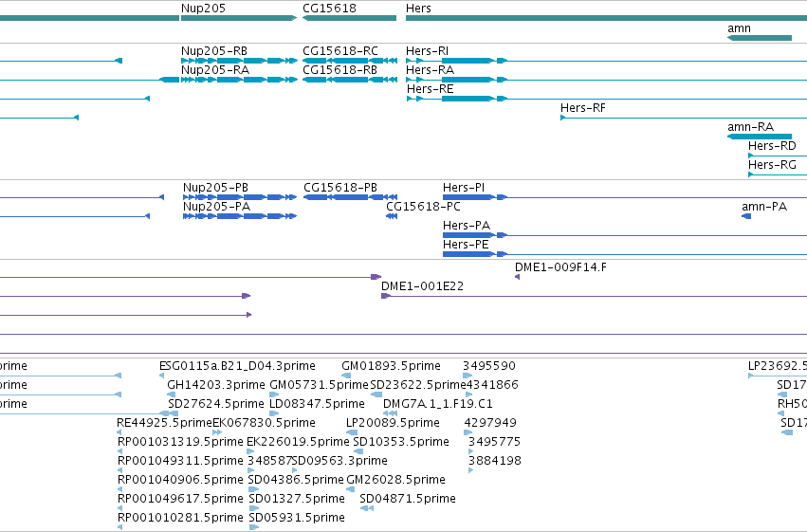Select the DME1-009F14.F feature label
The height and width of the screenshot is (532, 807).
560,267
